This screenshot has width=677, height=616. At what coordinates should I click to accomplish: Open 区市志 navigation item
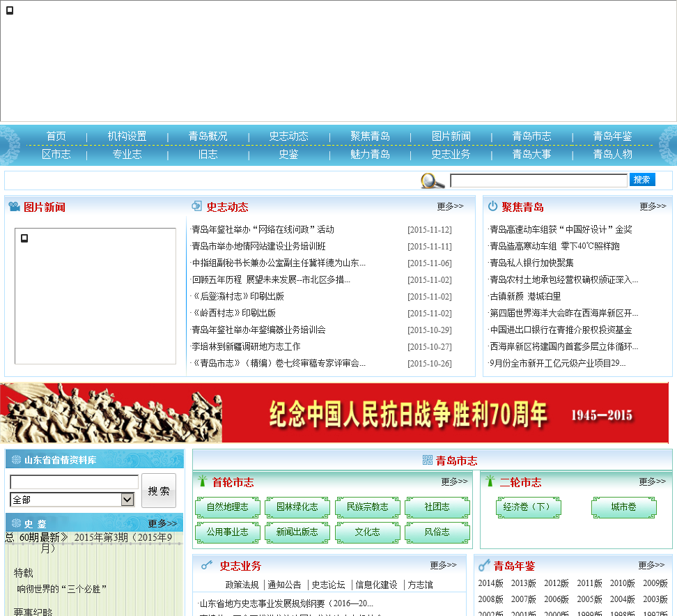[56, 154]
